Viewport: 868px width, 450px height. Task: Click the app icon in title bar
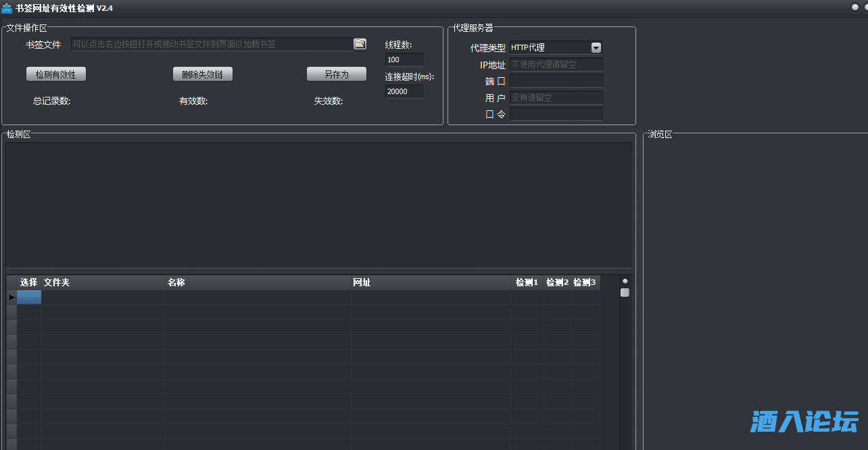pyautogui.click(x=7, y=8)
